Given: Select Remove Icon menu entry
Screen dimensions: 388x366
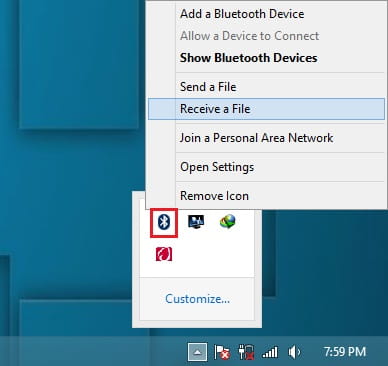Looking at the screenshot, I should [x=266, y=196].
